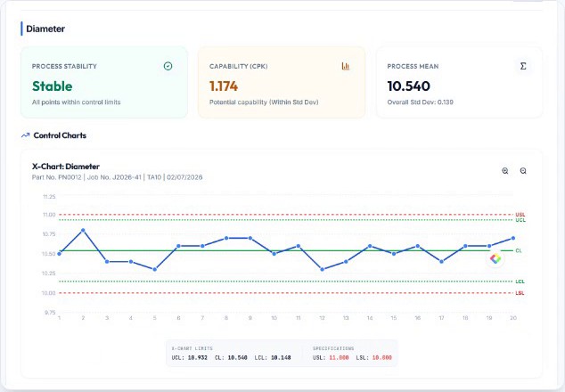
Task: Select the data point for sample 14
Action: pyautogui.click(x=370, y=246)
